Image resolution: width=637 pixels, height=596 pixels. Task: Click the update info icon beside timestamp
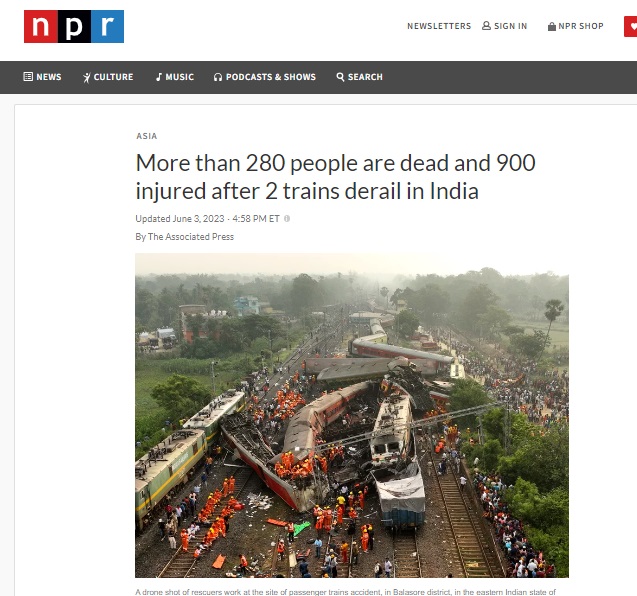pyautogui.click(x=287, y=219)
